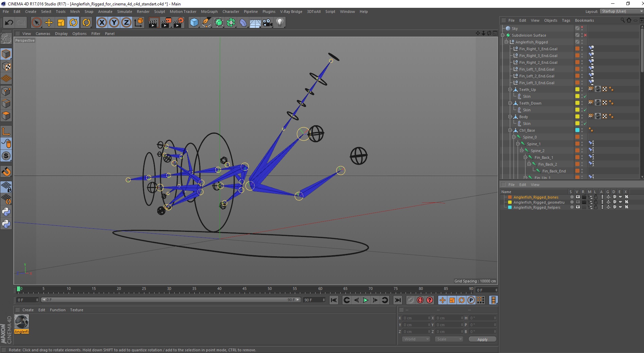Activate the Rotate tool
This screenshot has width=644, height=353.
tap(73, 23)
